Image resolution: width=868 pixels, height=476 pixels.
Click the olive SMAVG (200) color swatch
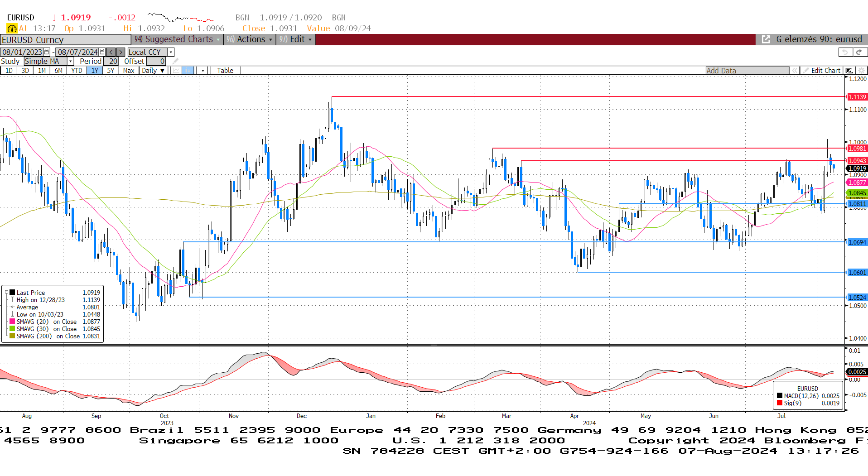click(12, 336)
